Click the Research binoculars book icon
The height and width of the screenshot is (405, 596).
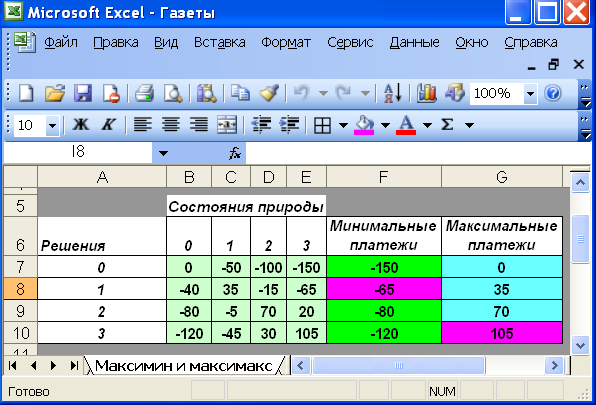pos(206,93)
